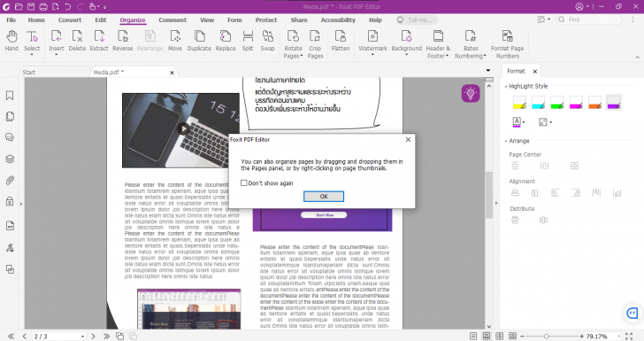The height and width of the screenshot is (341, 644).
Task: Go to the next page
Action: coord(93,336)
